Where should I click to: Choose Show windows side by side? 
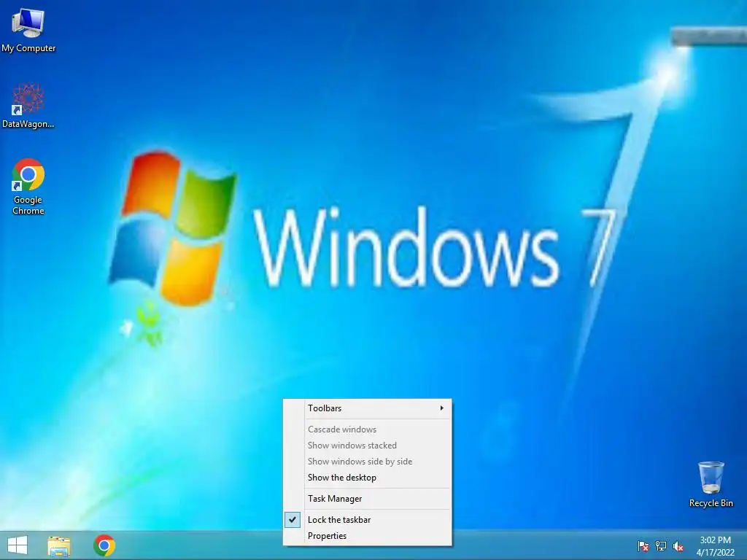pos(368,462)
